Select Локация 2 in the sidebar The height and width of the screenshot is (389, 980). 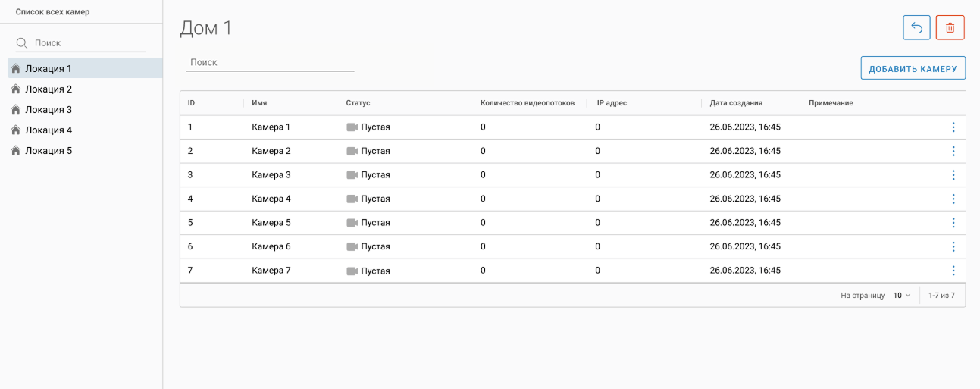click(49, 89)
